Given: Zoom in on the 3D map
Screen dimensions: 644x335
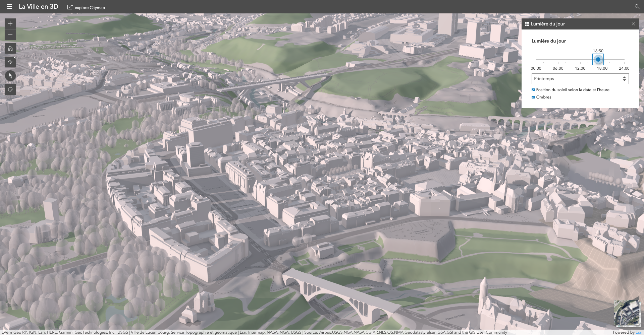Looking at the screenshot, I should 10,24.
